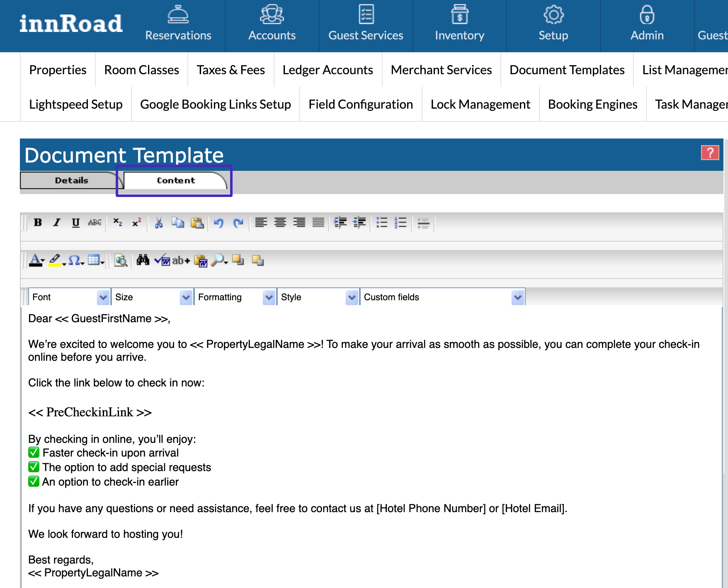Screen dimensions: 728x588
Task: Increase paragraph indent
Action: pyautogui.click(x=340, y=223)
